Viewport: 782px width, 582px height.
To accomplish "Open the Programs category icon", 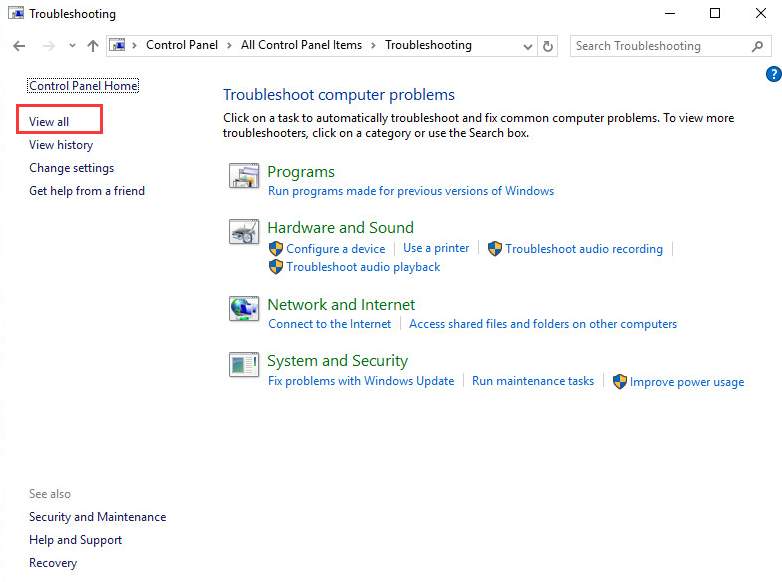I will coord(244,176).
